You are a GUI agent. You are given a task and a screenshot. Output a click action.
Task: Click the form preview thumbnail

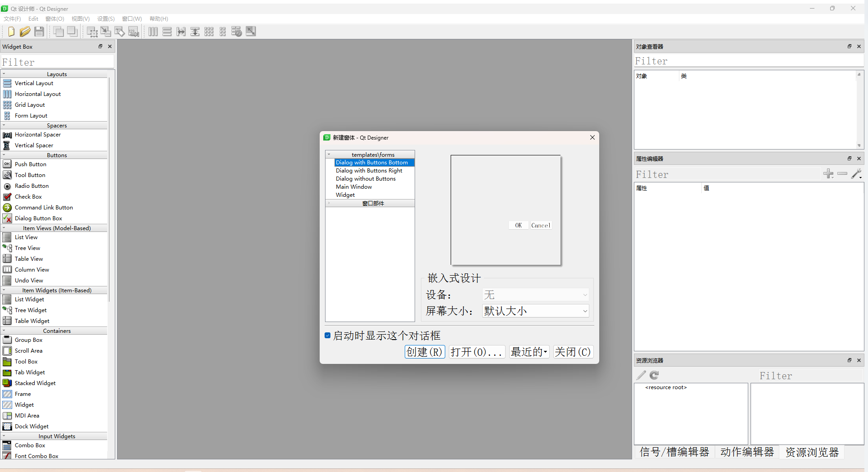coord(506,210)
